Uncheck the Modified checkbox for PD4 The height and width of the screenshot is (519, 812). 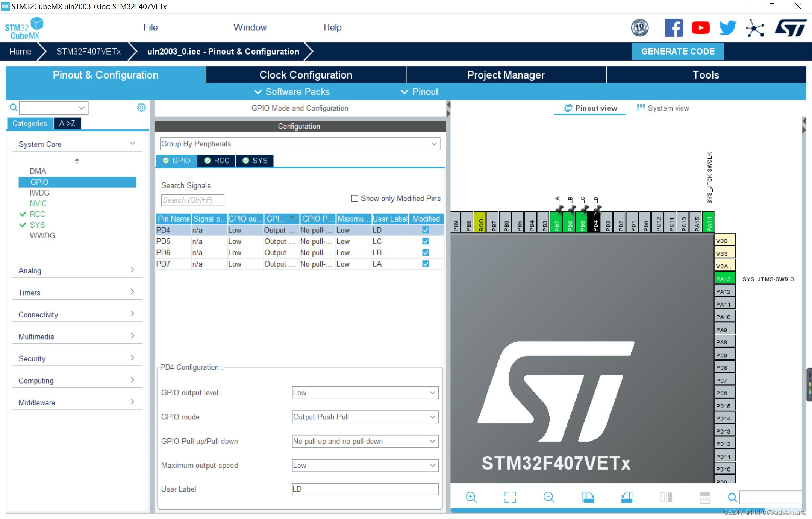425,230
